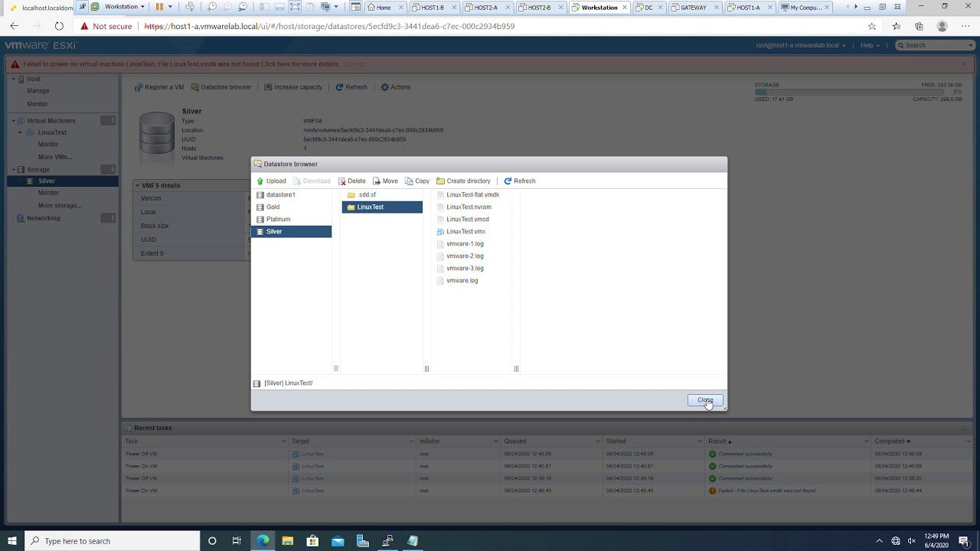Collapse the Storage navigator section
The image size is (980, 551).
click(x=13, y=170)
